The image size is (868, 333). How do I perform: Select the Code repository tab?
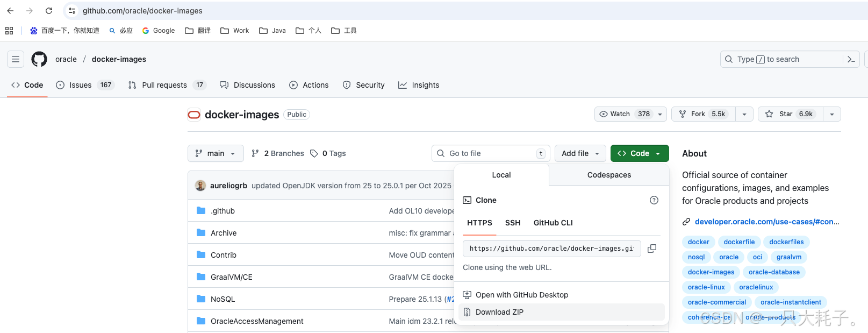tap(27, 85)
